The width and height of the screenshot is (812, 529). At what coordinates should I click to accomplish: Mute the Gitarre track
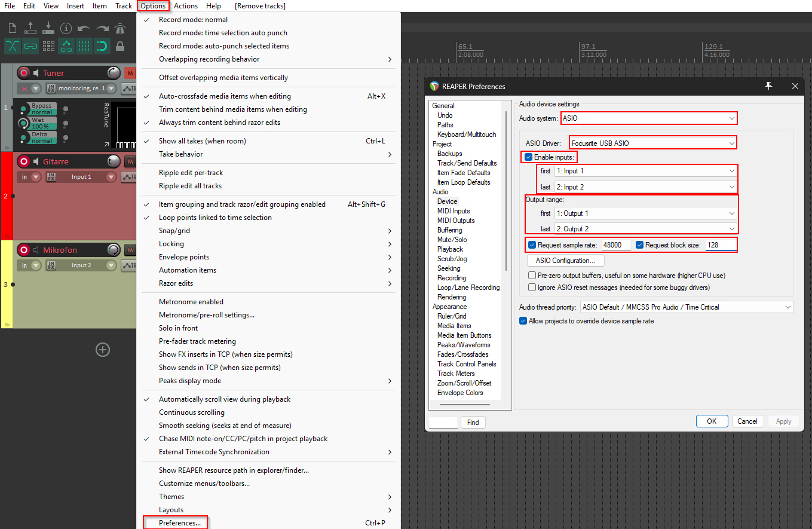[x=130, y=161]
